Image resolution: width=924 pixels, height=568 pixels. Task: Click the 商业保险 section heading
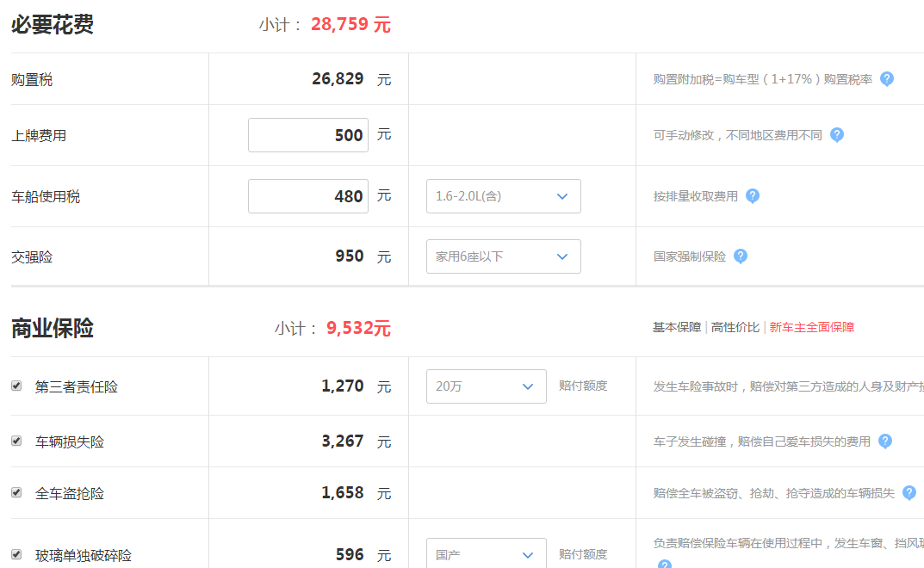coord(53,328)
